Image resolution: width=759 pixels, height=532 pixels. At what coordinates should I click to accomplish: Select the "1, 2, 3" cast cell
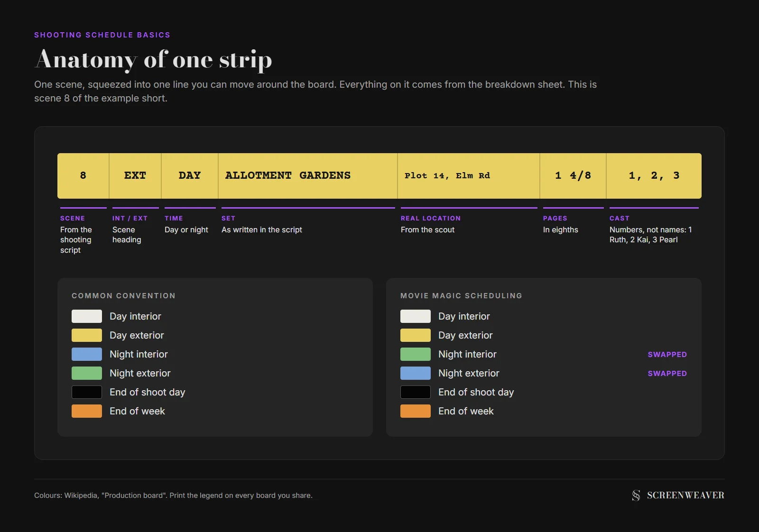click(654, 176)
